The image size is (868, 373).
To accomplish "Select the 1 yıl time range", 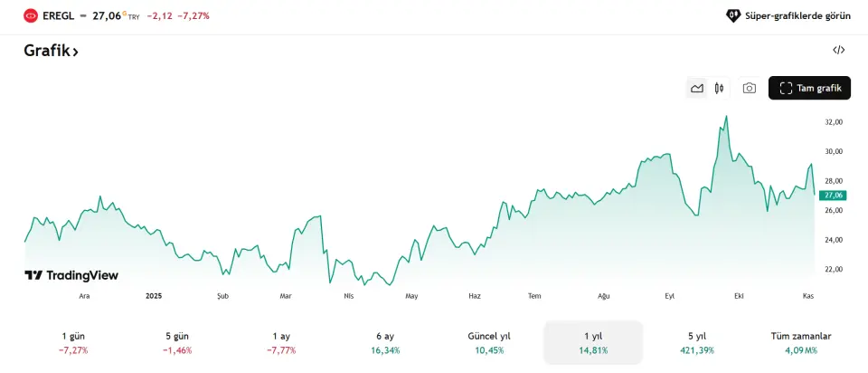I will [x=593, y=342].
